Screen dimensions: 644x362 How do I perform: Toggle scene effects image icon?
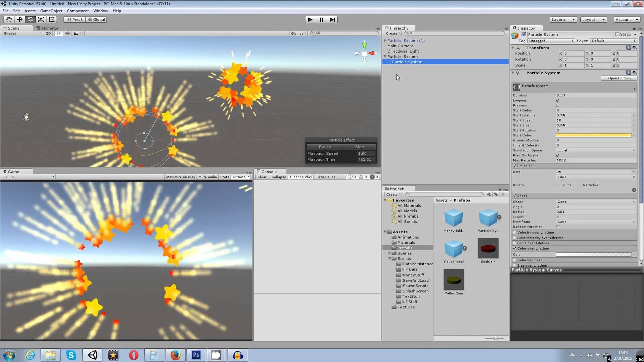(76, 33)
